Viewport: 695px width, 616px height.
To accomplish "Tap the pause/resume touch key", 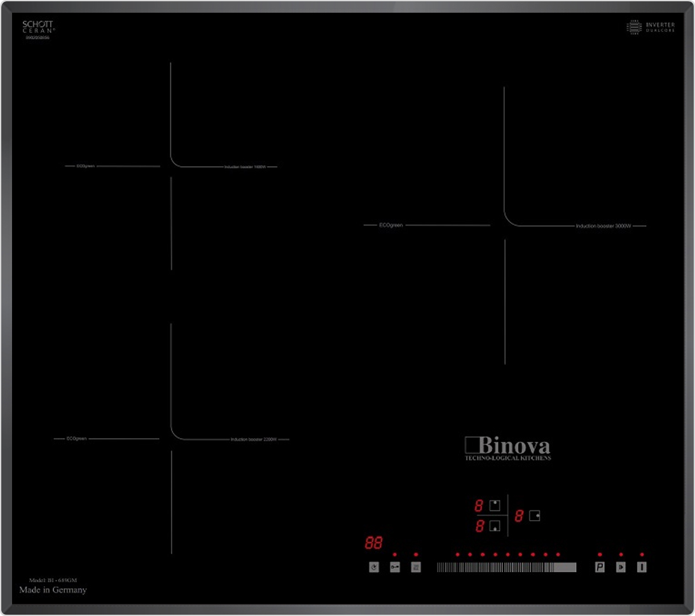I will point(621,567).
